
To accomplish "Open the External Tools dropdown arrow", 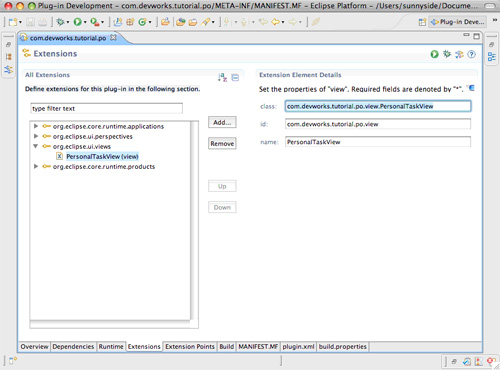I will 102,22.
